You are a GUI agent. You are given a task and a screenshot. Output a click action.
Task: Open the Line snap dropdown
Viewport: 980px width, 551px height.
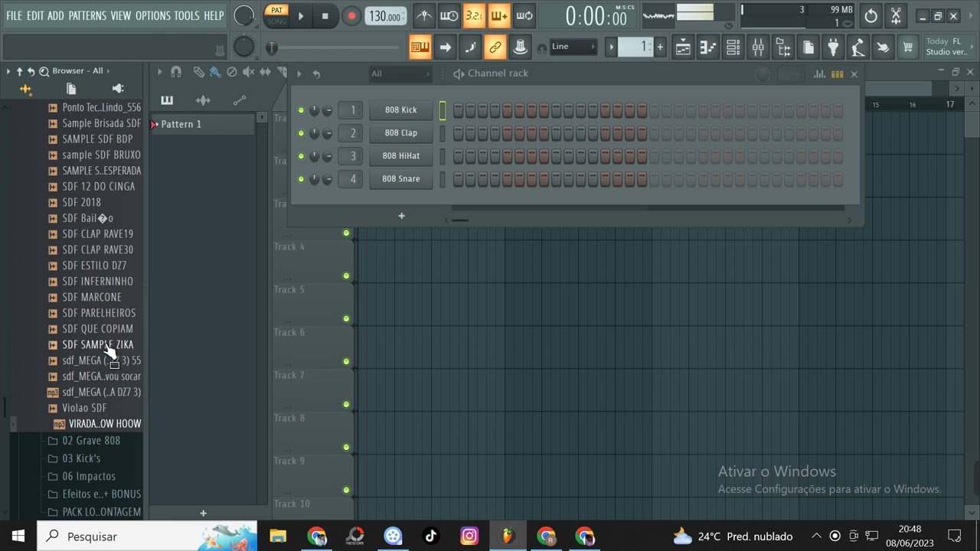[x=573, y=47]
